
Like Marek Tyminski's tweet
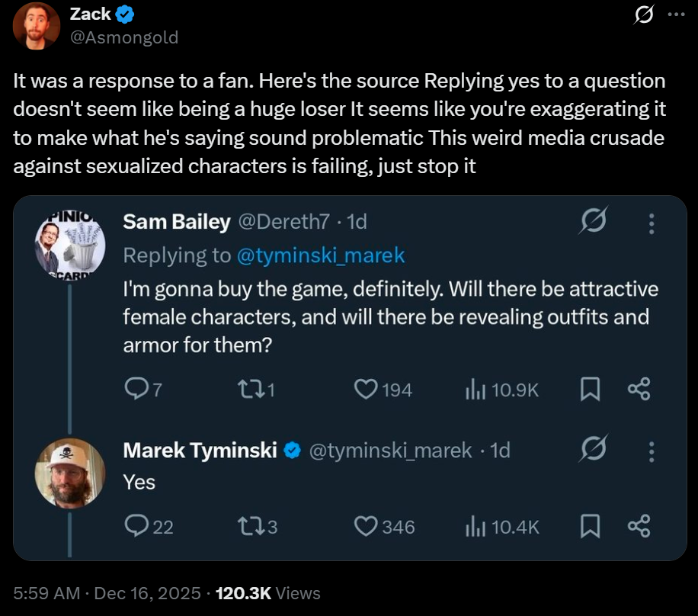coord(367,526)
